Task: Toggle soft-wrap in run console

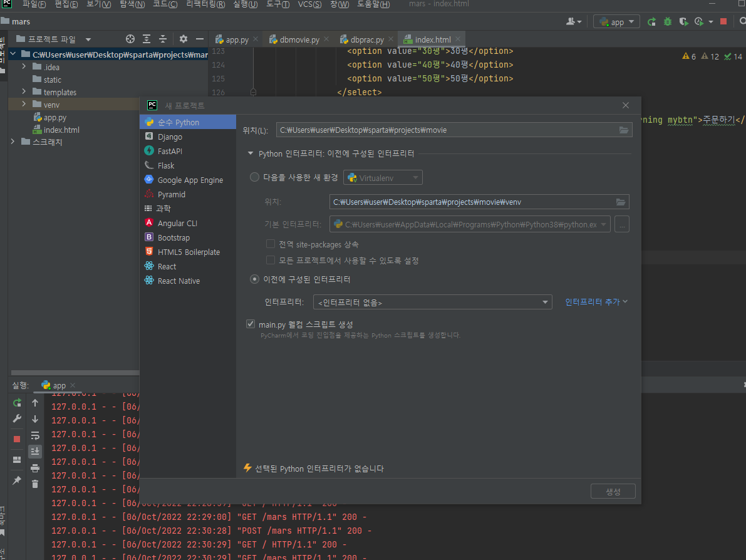Action: [x=35, y=435]
